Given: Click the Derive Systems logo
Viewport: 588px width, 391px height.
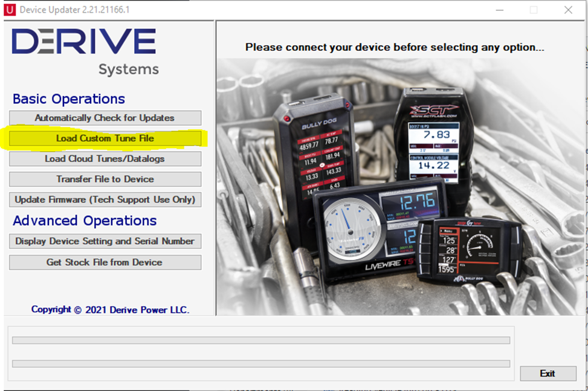Looking at the screenshot, I should (85, 52).
